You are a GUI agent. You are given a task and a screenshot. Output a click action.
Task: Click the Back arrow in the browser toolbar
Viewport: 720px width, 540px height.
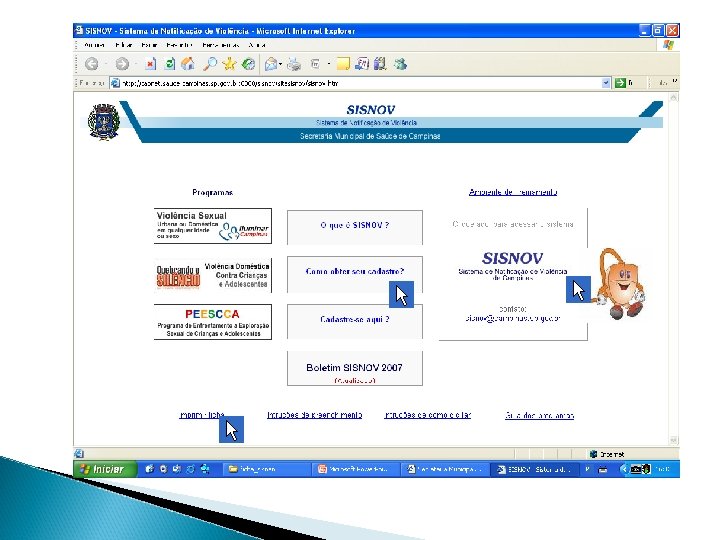tap(92, 64)
